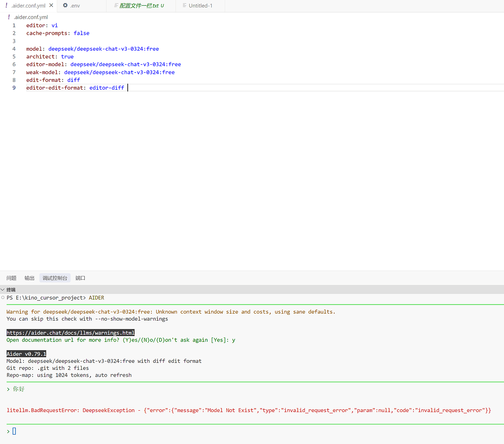504x444 pixels.
Task: Click the "weak-model" key in the editor
Action: point(42,72)
